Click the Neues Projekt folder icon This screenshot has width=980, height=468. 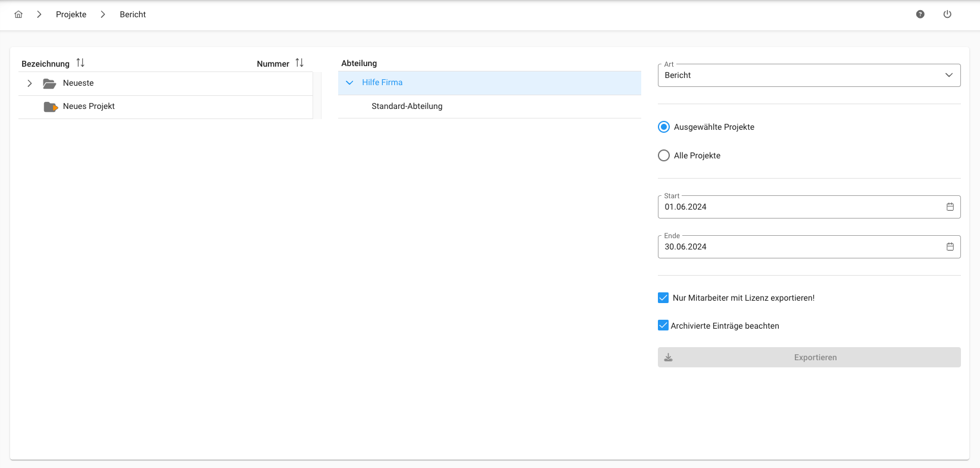coord(51,107)
